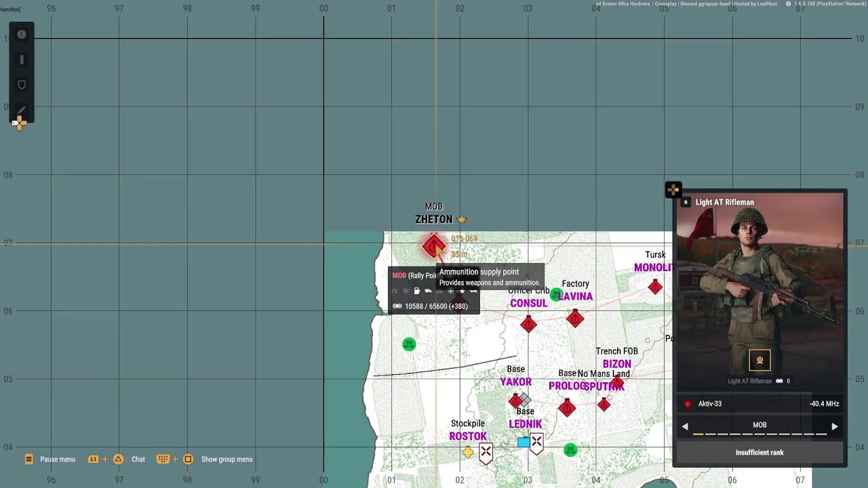868x488 pixels.
Task: Click the yellow ROSTOK Stockpile marker
Action: pos(468,452)
